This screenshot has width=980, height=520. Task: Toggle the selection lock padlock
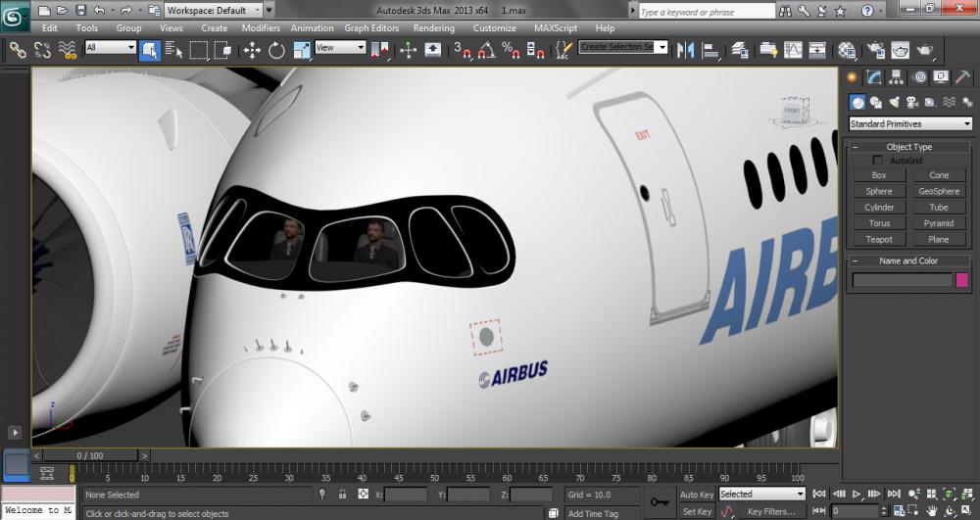(x=342, y=495)
